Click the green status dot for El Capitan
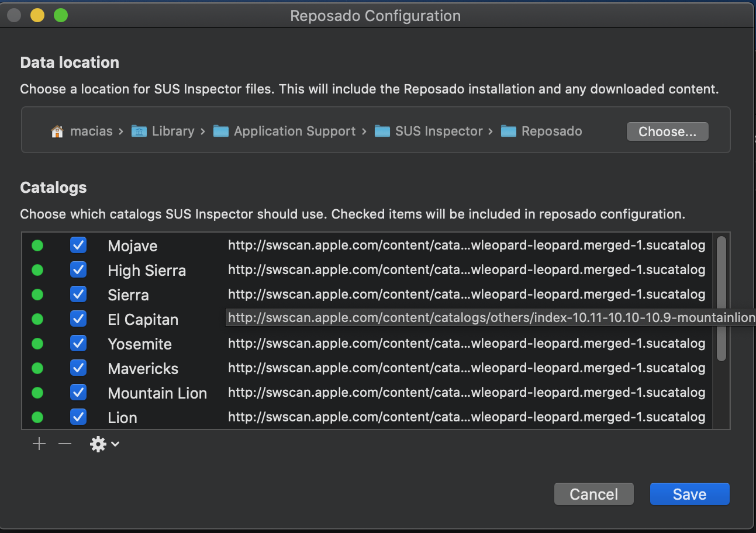 [x=37, y=319]
